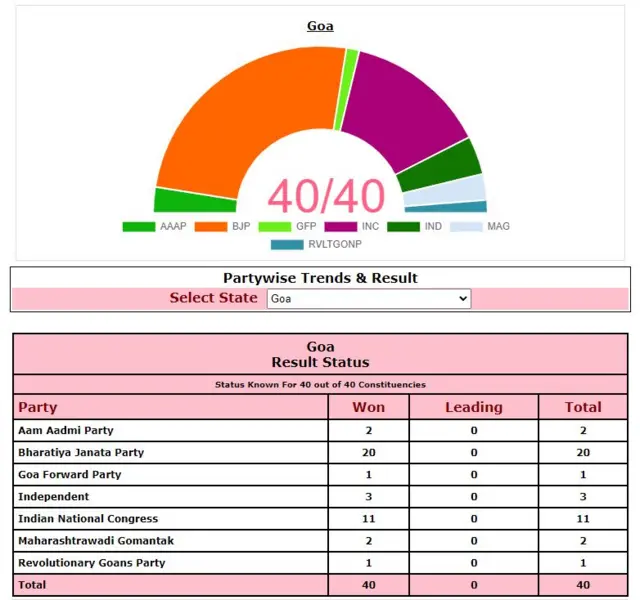Click the IND dark green legend swatch

(x=403, y=227)
